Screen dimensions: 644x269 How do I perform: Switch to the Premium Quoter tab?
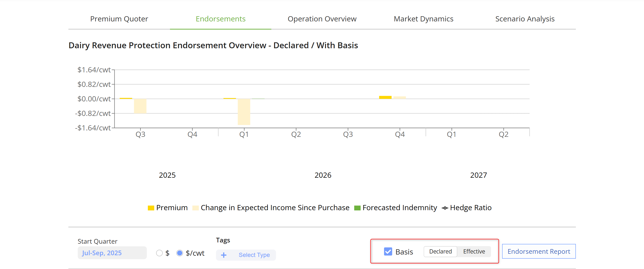pyautogui.click(x=119, y=19)
